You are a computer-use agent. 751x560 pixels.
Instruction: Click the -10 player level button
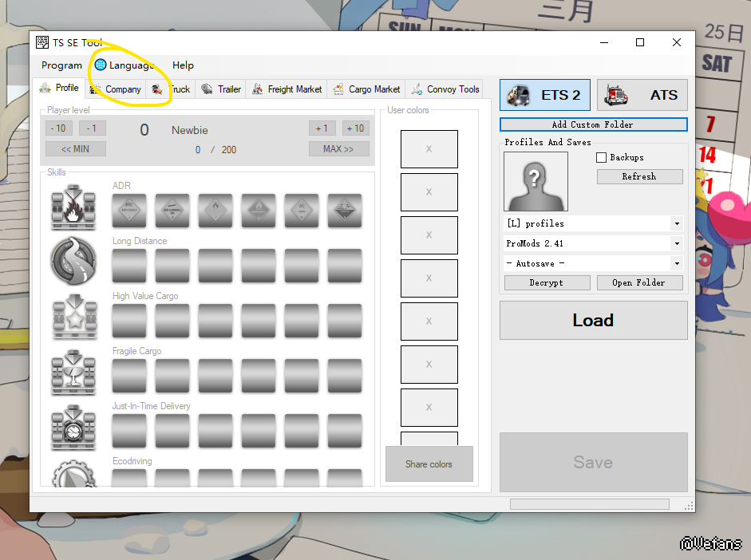(x=59, y=128)
